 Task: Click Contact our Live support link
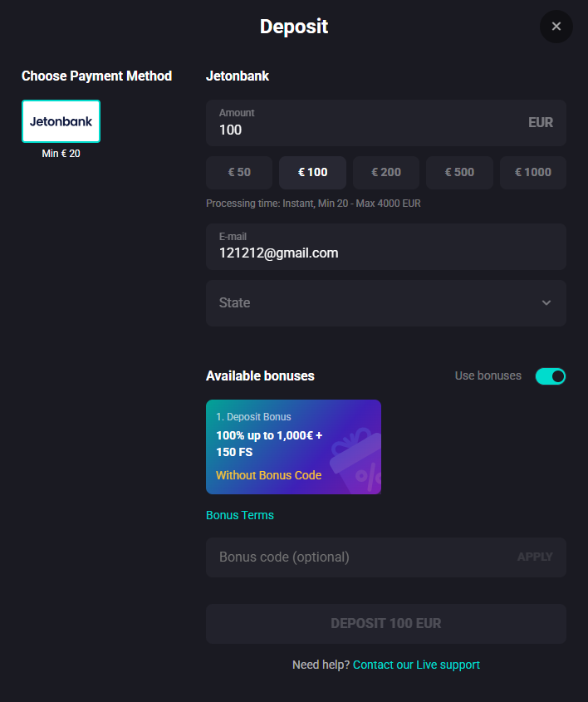[416, 665]
